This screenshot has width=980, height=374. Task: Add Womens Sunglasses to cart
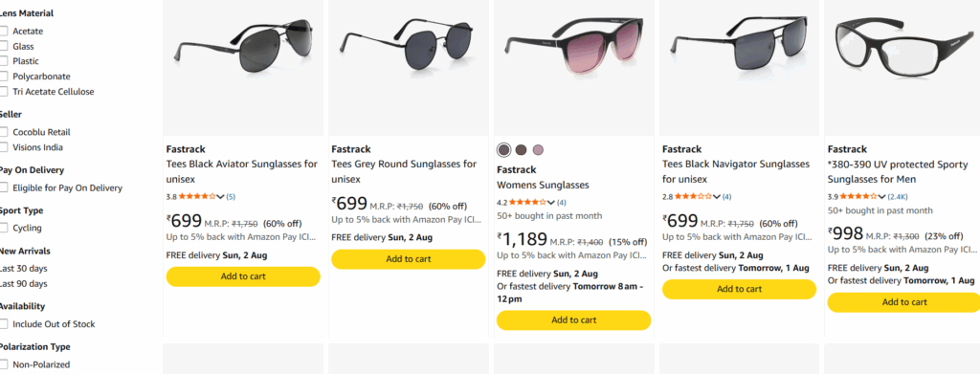pyautogui.click(x=574, y=320)
